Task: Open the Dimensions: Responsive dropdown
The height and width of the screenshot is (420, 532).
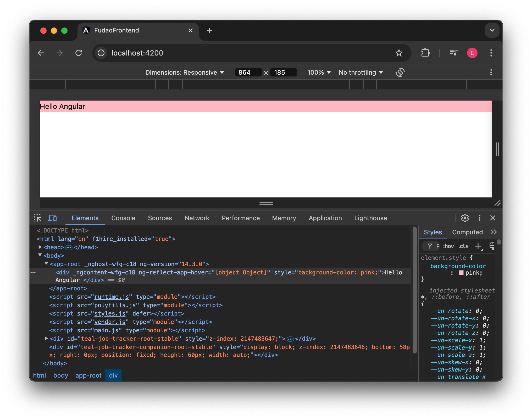Action: (184, 73)
